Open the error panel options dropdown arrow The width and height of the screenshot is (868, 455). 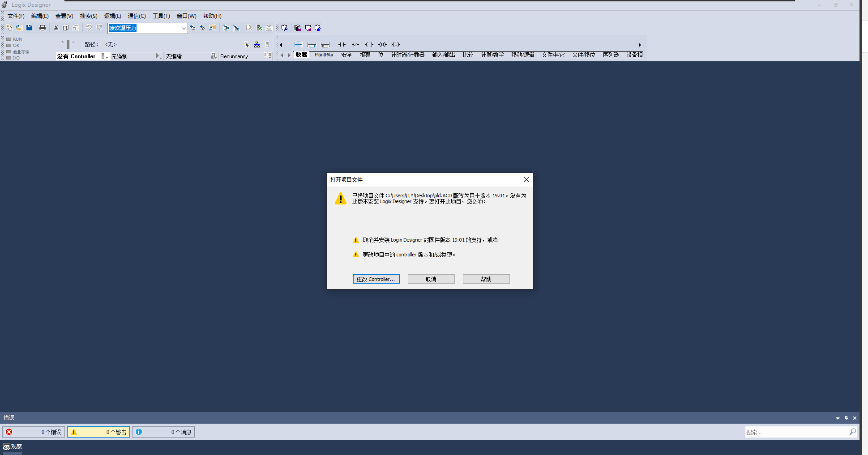pyautogui.click(x=838, y=418)
